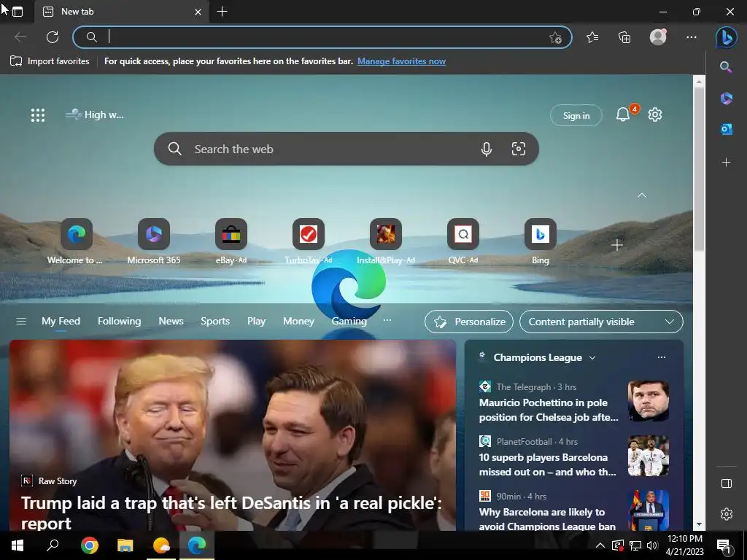Open High wind weather widget

(94, 114)
